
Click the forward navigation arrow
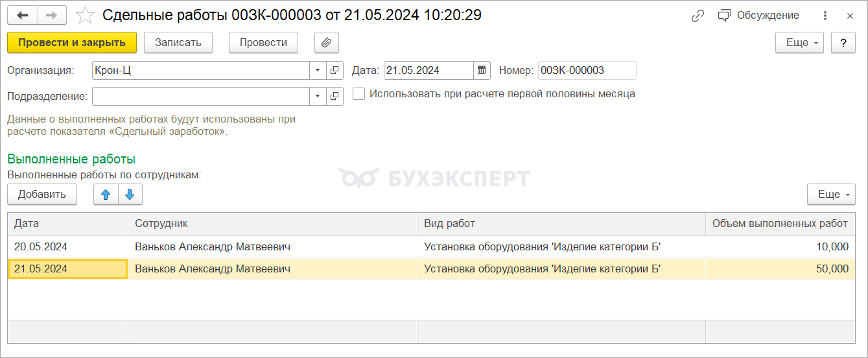52,15
